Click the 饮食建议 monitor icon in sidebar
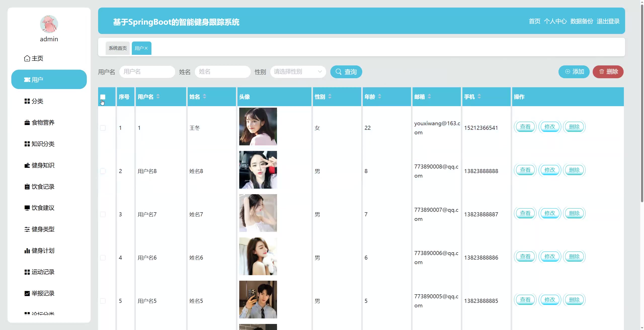Image resolution: width=644 pixels, height=330 pixels. pos(27,208)
